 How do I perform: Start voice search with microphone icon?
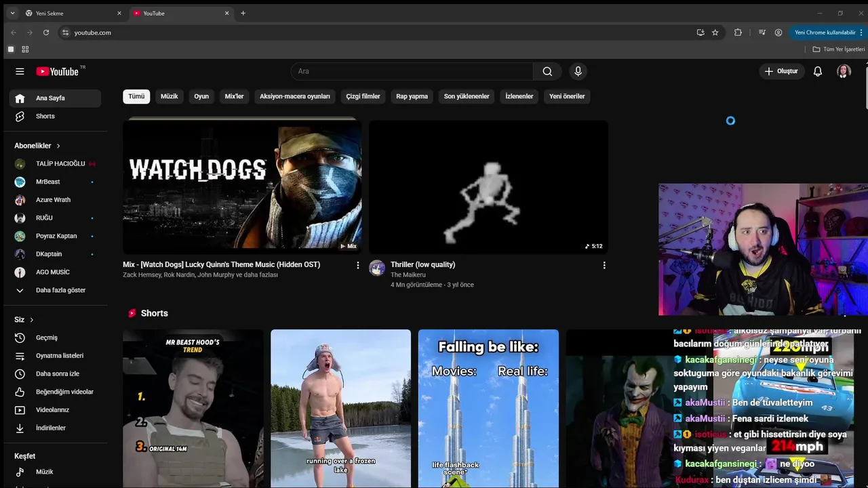tap(578, 71)
